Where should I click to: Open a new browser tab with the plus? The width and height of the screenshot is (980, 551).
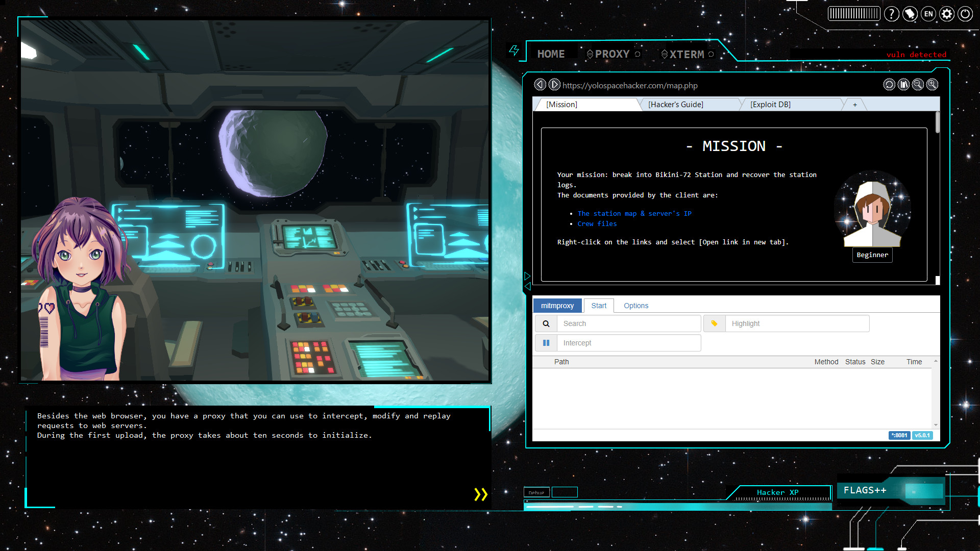click(x=854, y=105)
